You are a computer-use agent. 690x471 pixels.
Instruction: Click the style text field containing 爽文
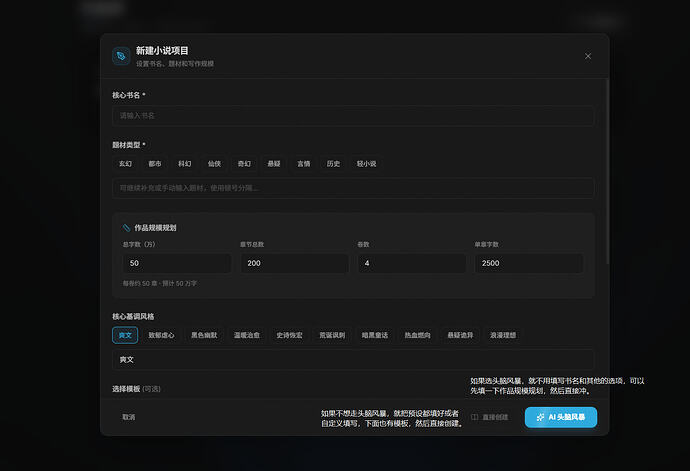pyautogui.click(x=353, y=360)
